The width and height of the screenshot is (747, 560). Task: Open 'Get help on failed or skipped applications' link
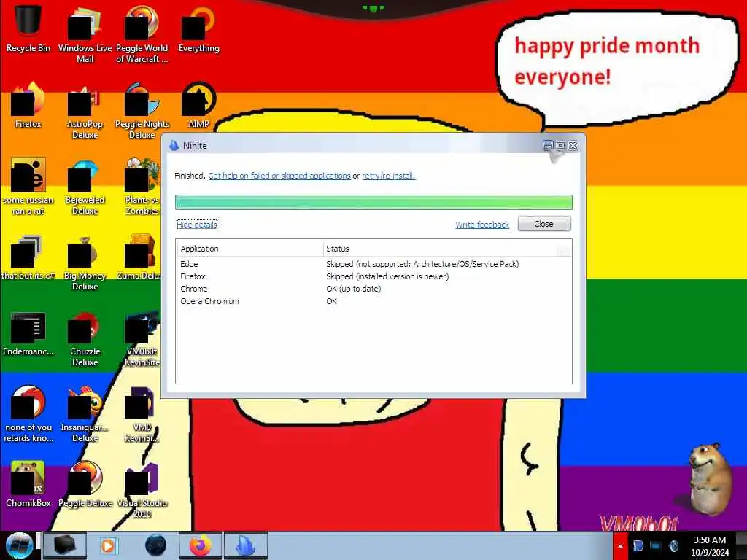(279, 176)
